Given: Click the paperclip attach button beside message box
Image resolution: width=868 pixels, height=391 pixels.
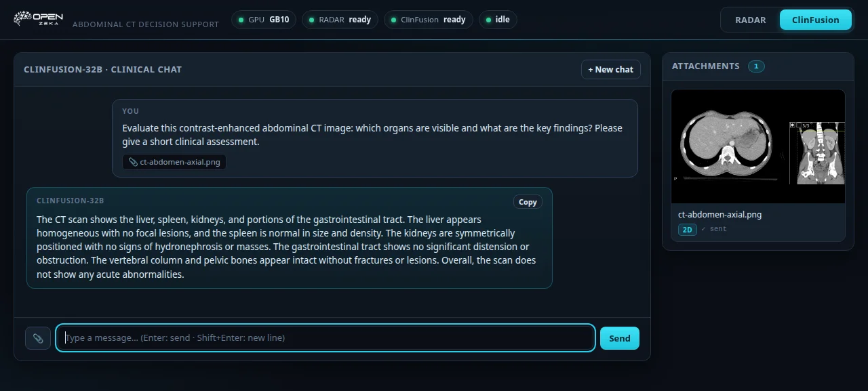Looking at the screenshot, I should point(38,338).
